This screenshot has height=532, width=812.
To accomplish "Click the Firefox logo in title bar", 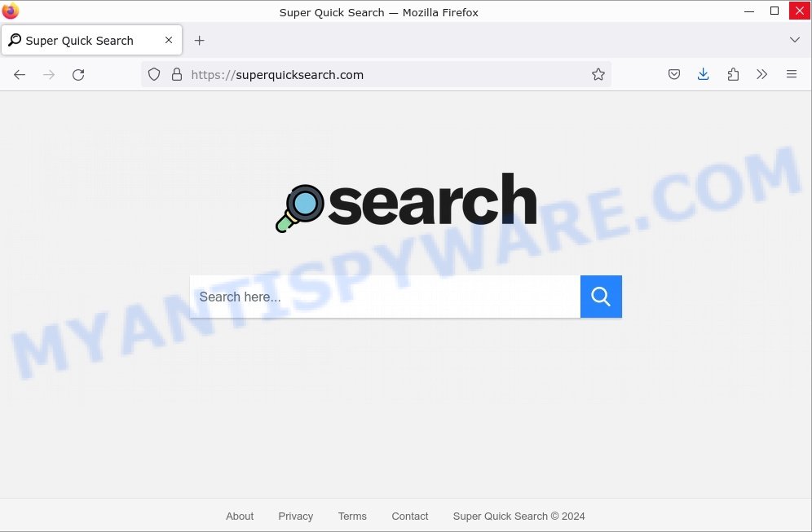I will (x=11, y=11).
